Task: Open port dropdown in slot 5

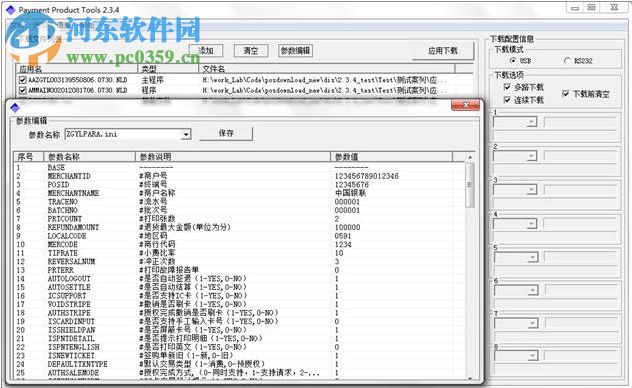Action: click(533, 257)
